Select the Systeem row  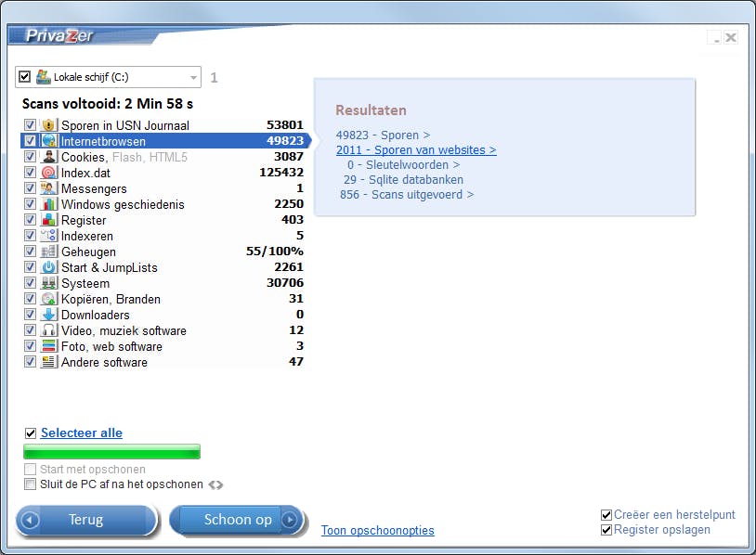click(164, 283)
